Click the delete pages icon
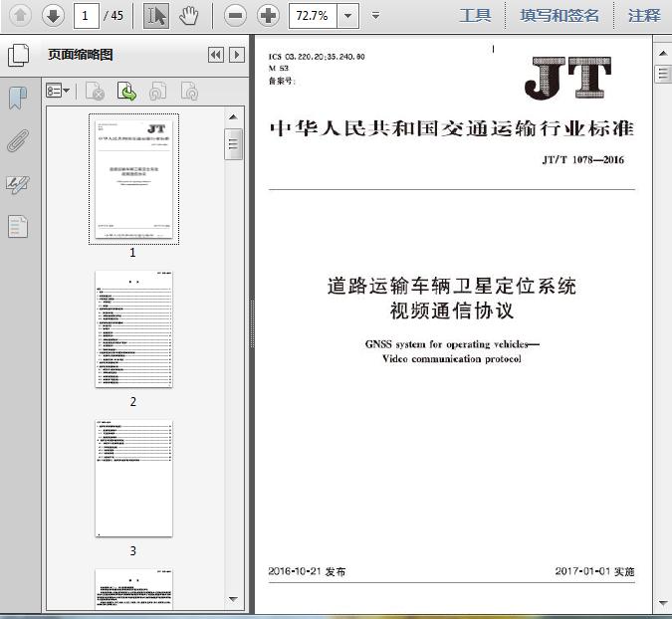The height and width of the screenshot is (619, 672). pos(95,91)
